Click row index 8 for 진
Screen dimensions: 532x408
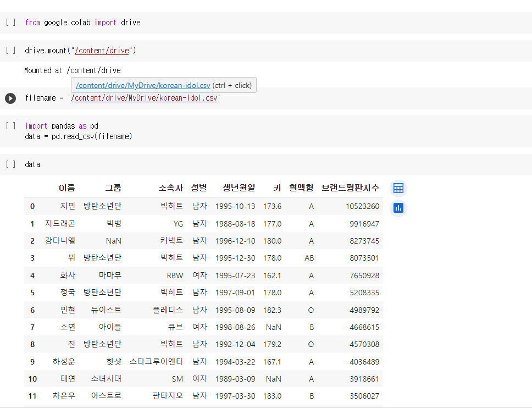32,344
